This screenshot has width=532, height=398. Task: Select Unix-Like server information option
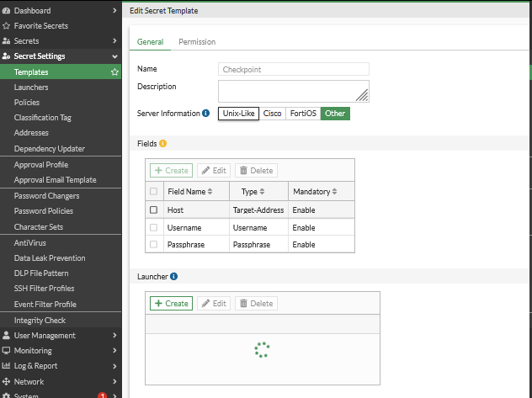[x=238, y=114]
